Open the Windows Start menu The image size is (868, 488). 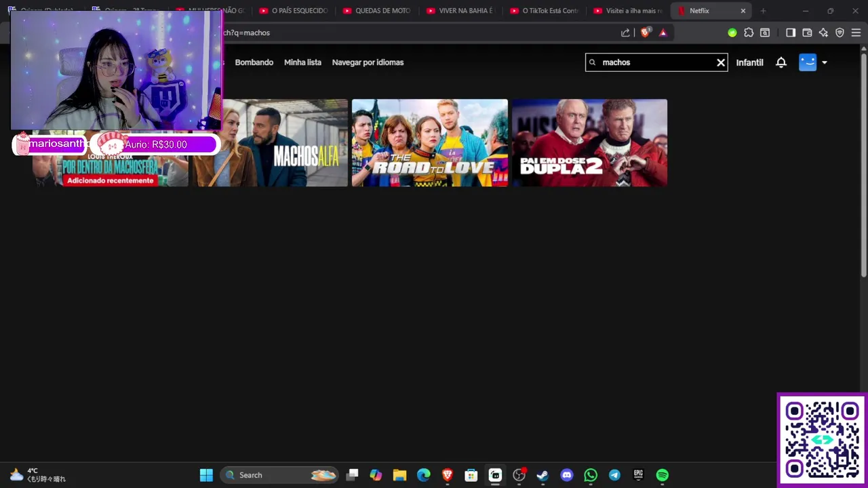206,475
